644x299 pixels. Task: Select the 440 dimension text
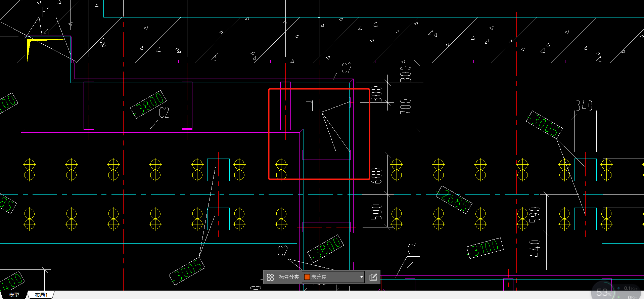pyautogui.click(x=535, y=249)
